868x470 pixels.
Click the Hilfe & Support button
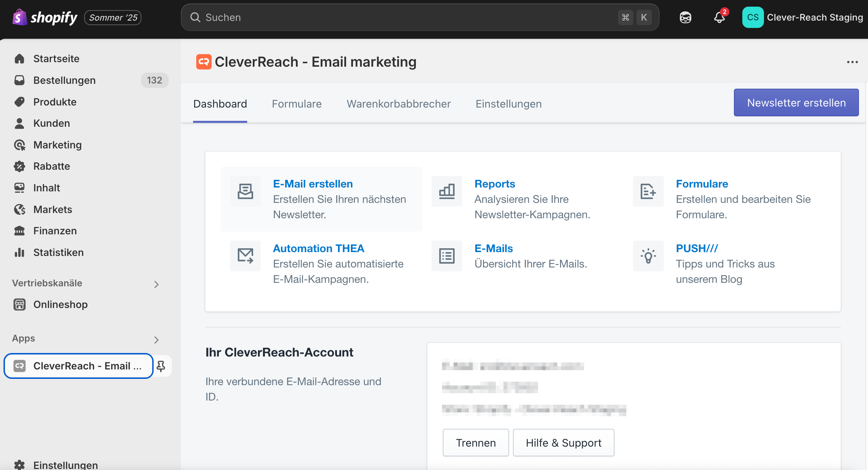[x=564, y=443]
